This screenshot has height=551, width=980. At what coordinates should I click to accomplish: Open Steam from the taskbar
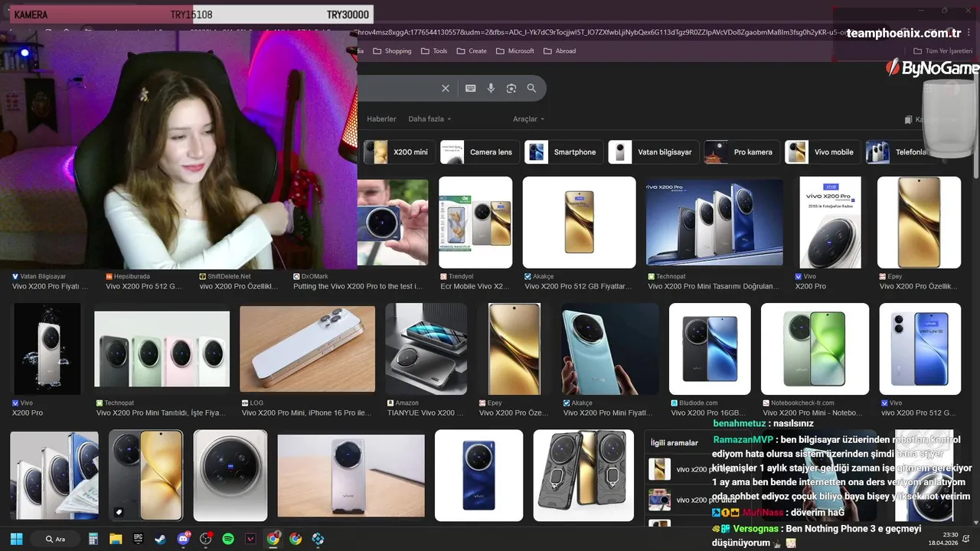tap(161, 539)
